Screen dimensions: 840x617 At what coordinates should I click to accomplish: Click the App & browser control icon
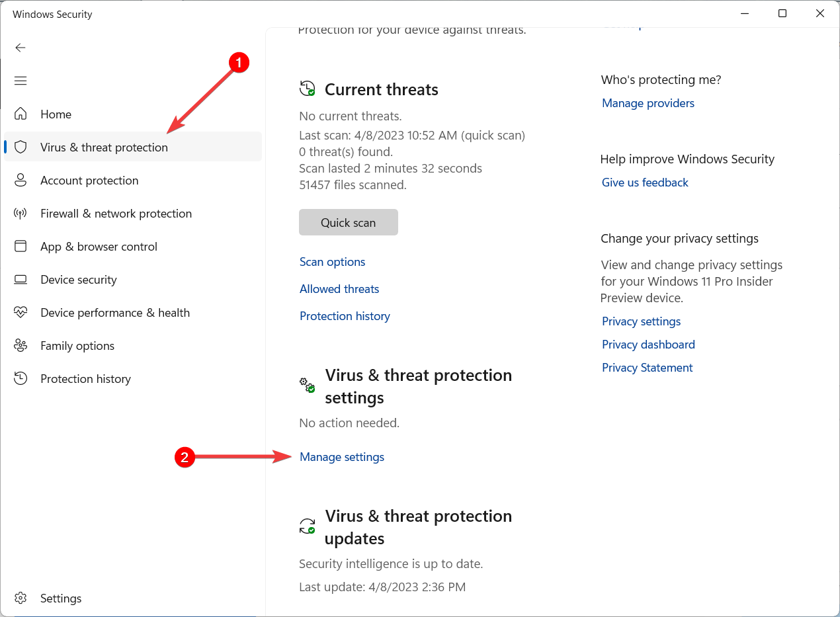tap(21, 246)
